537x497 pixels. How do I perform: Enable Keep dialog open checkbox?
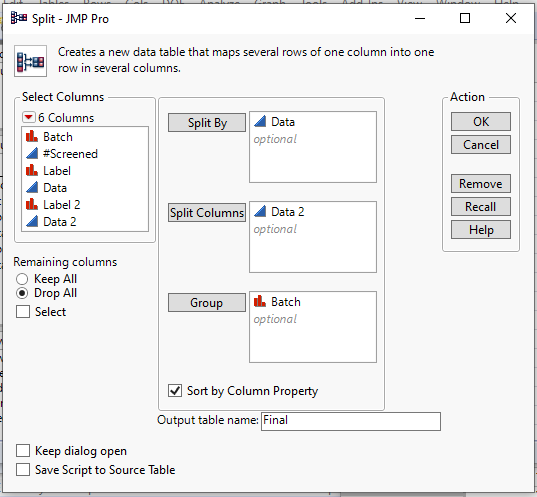23,451
